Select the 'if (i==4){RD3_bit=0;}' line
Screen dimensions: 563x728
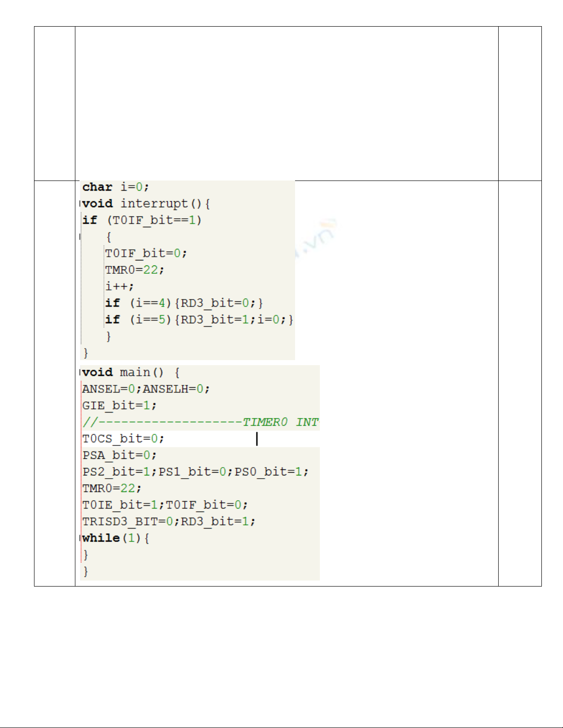coord(184,303)
